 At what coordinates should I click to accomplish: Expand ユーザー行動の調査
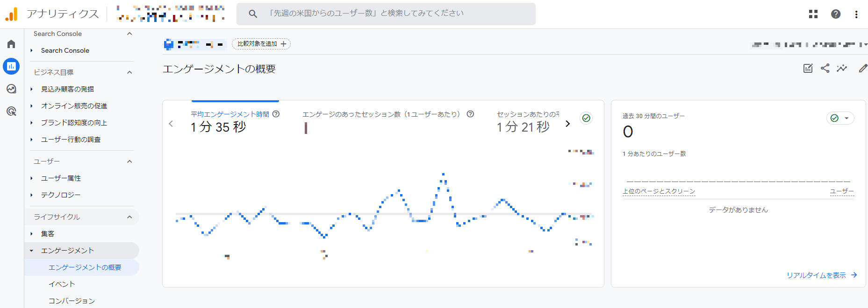pyautogui.click(x=31, y=140)
